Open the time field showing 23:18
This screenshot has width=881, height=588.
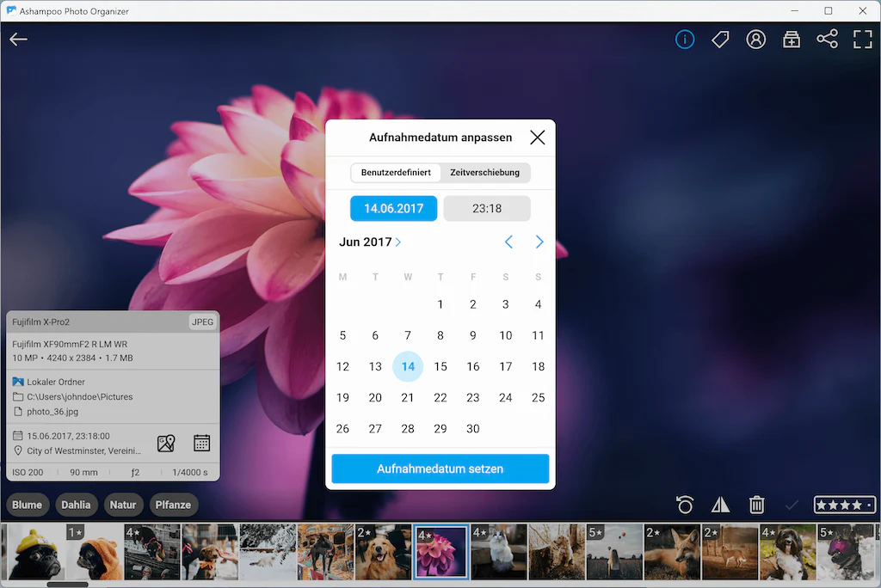[487, 208]
